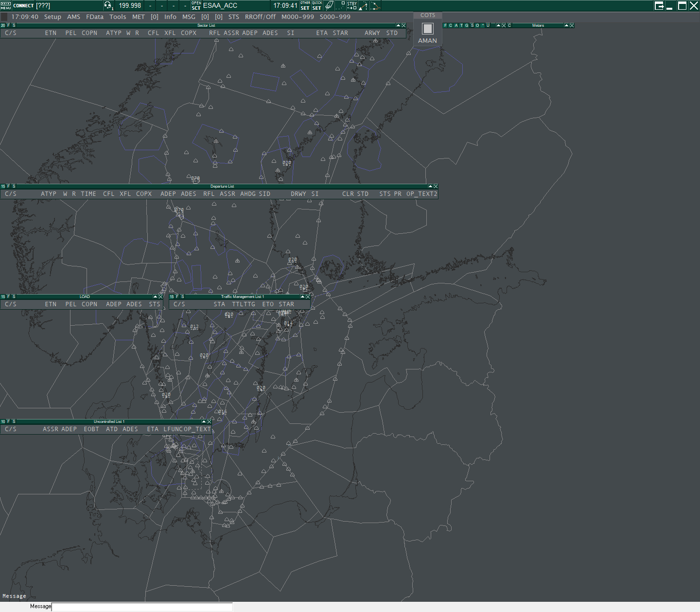Click the M000-999 altitude filter
The image size is (700, 612).
tap(297, 17)
